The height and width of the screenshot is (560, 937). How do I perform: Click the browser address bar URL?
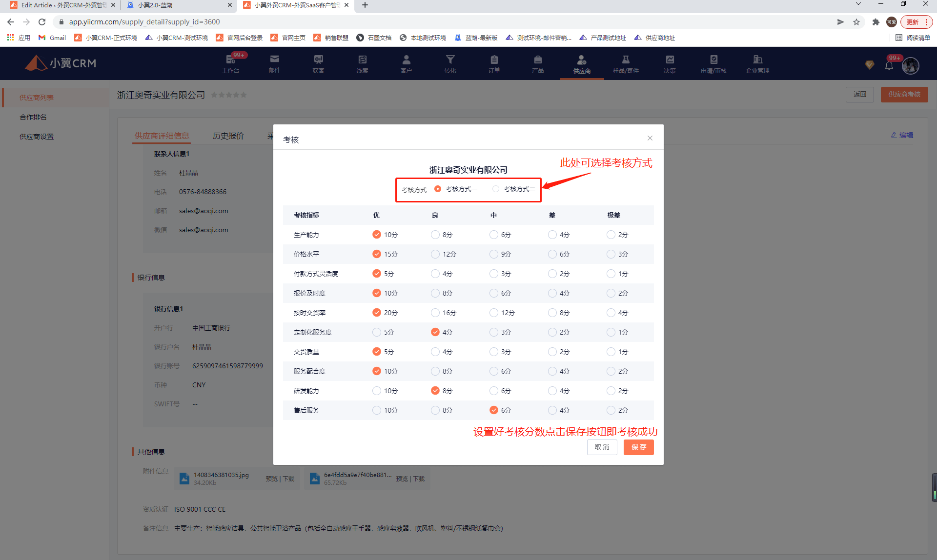tap(144, 22)
